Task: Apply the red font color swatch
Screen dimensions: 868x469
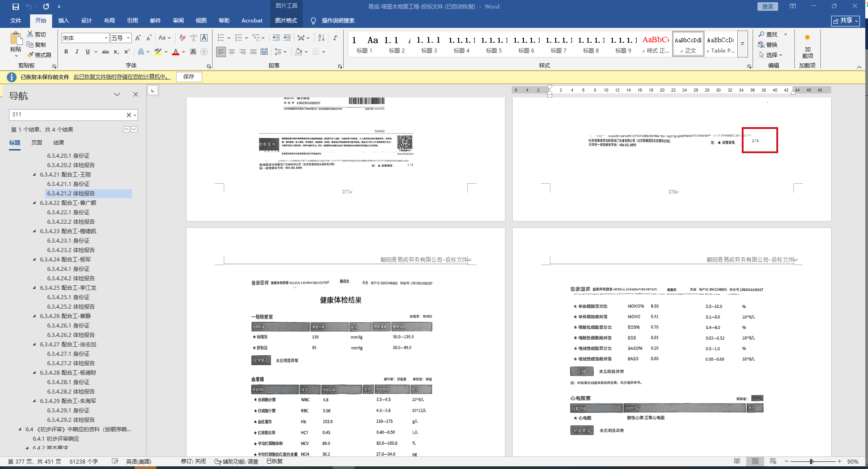Action: pyautogui.click(x=176, y=52)
